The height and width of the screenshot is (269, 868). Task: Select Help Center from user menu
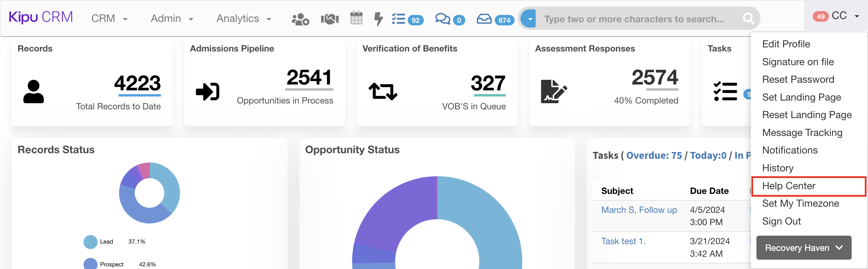point(789,186)
